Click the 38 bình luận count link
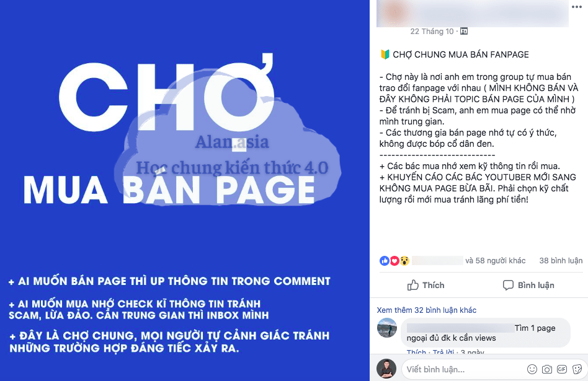This screenshot has height=381, width=588. click(x=561, y=261)
